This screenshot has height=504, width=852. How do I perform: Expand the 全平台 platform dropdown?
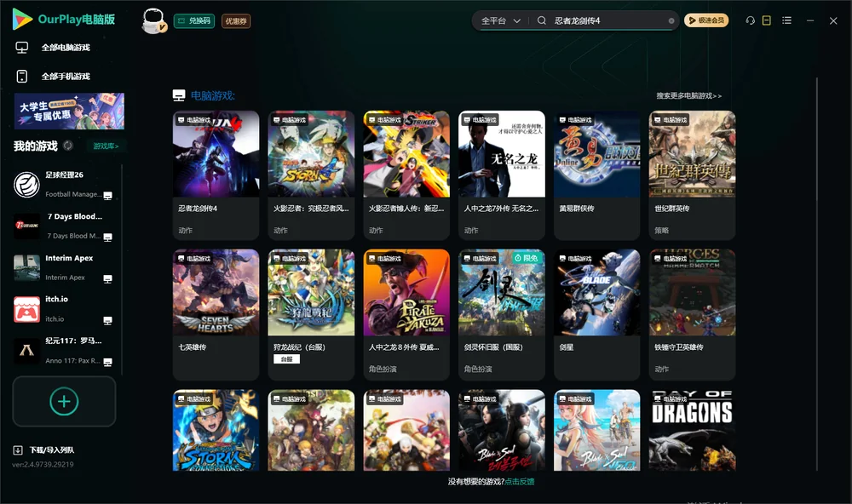(500, 20)
